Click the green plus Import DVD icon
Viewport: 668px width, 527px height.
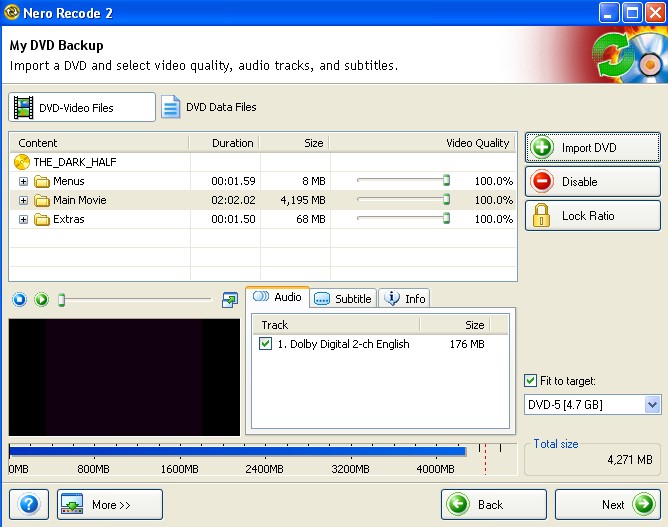coord(542,147)
